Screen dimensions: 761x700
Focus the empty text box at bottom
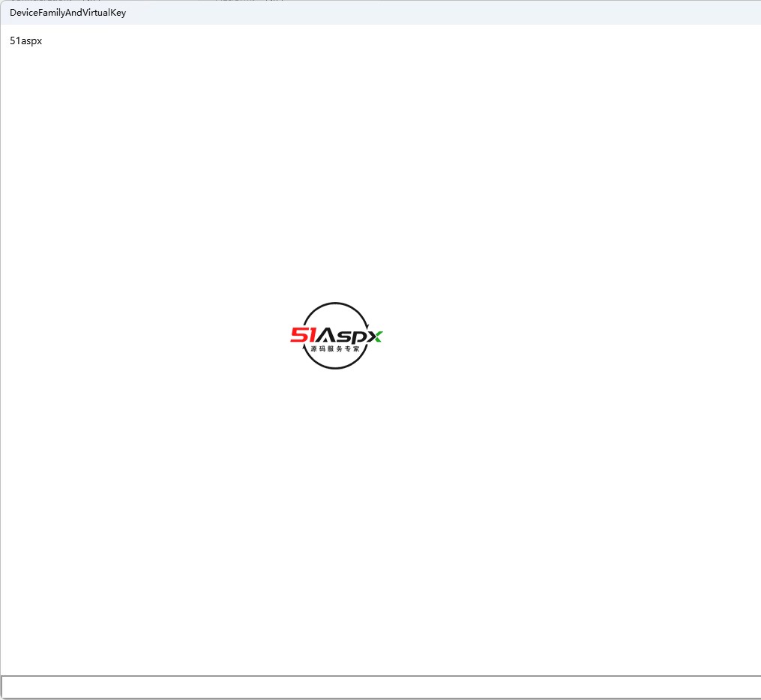tap(381, 687)
